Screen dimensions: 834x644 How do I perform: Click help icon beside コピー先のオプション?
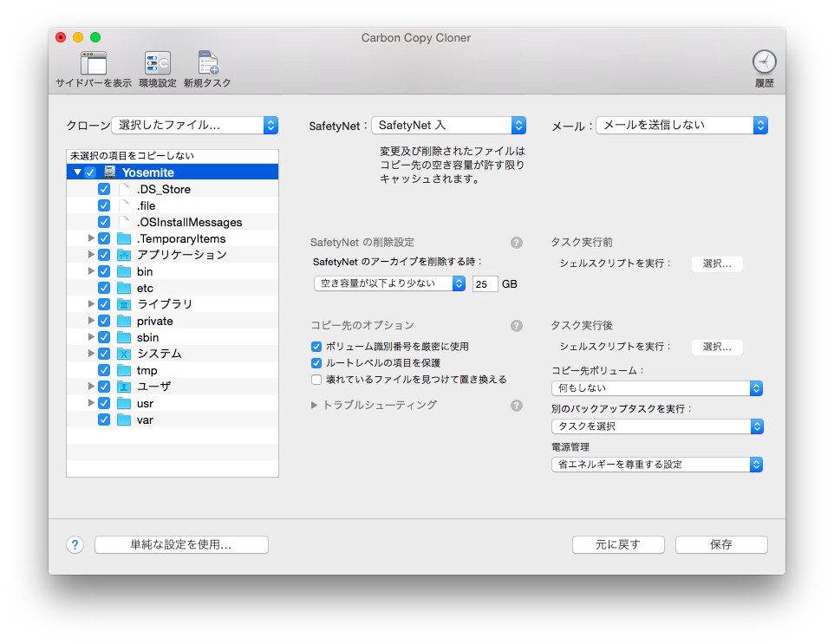517,325
